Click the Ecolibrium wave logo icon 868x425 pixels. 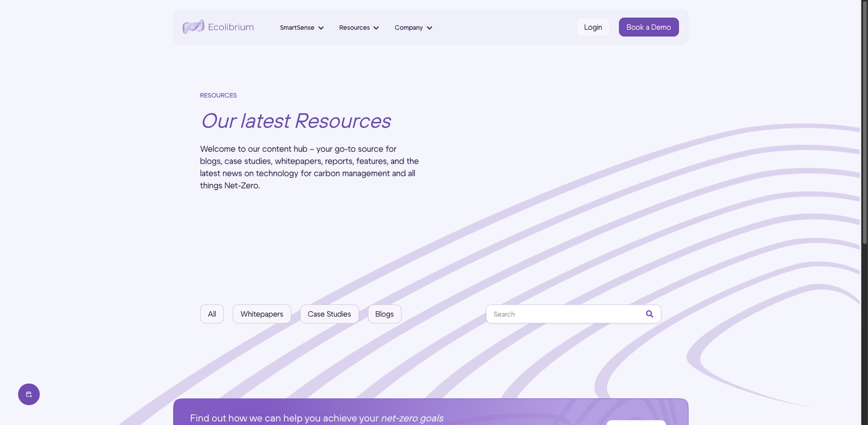click(193, 27)
